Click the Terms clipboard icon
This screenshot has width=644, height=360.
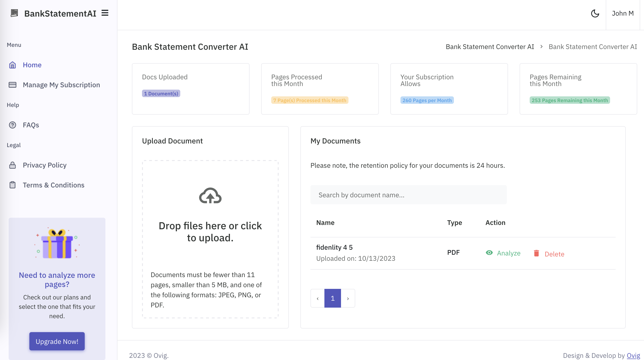point(13,185)
